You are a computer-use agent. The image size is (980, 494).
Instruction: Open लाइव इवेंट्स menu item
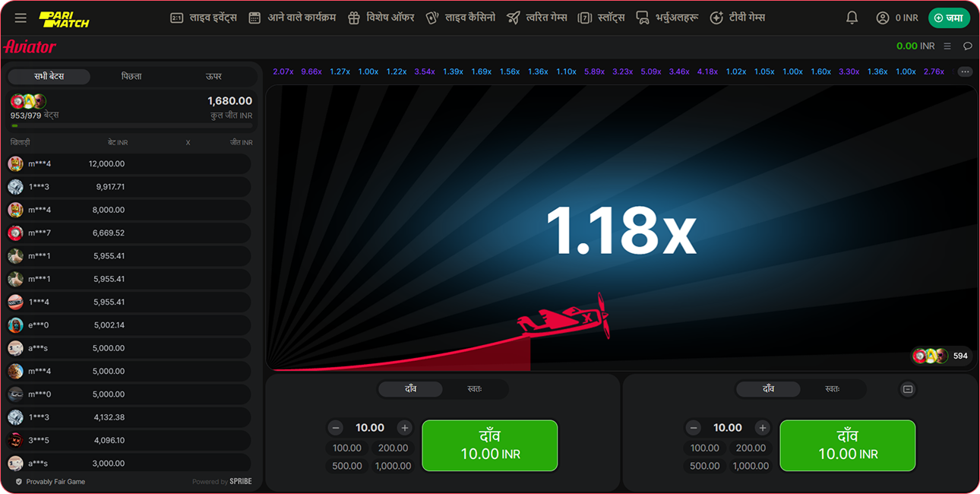point(204,17)
